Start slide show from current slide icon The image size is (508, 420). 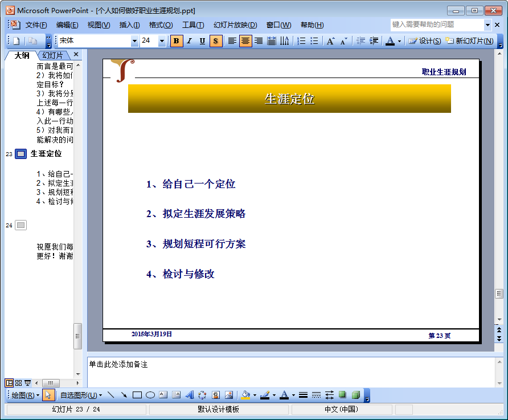point(27,383)
